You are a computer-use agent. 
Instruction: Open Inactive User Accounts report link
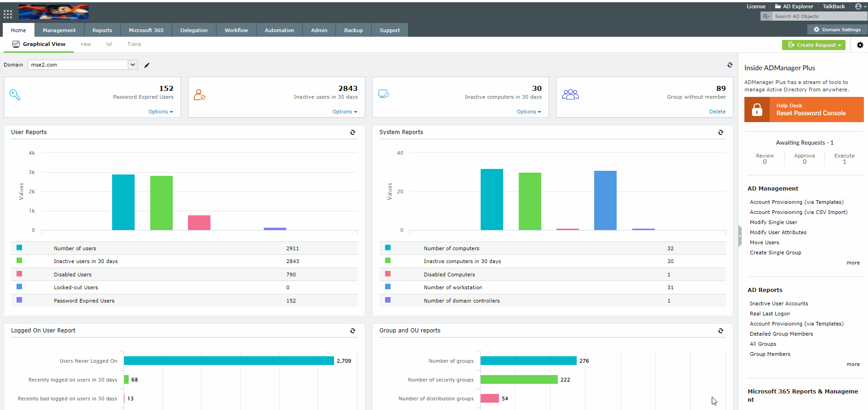[x=779, y=303]
